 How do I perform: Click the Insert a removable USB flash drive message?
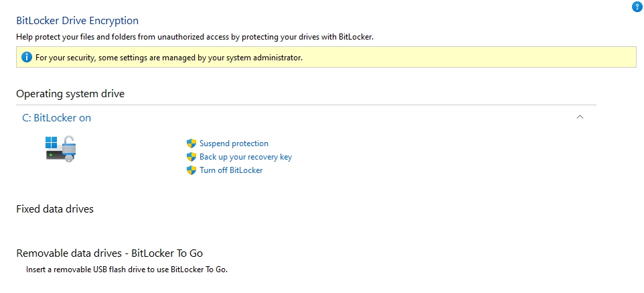tap(127, 270)
